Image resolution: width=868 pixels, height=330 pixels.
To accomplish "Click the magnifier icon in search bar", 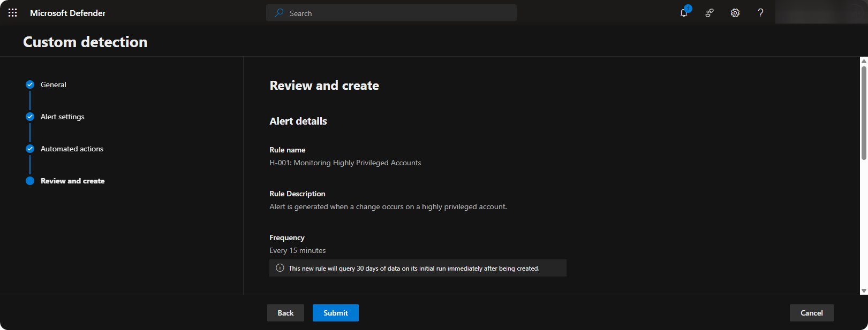I will (279, 13).
